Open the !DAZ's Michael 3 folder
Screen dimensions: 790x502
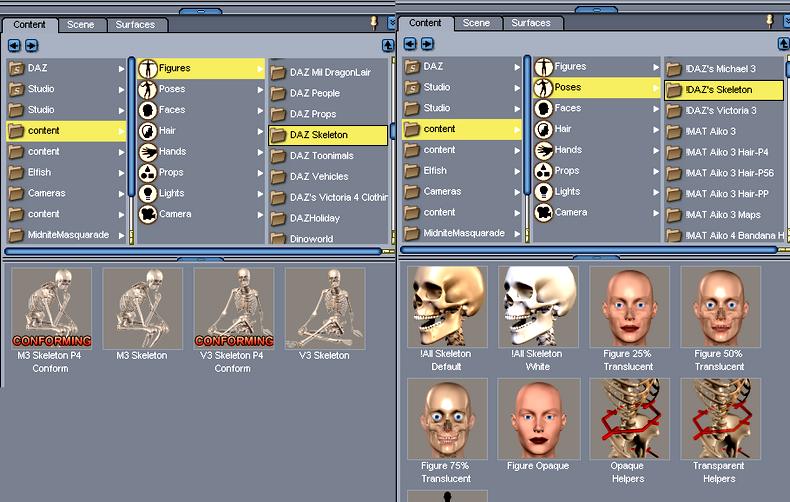[x=724, y=69]
